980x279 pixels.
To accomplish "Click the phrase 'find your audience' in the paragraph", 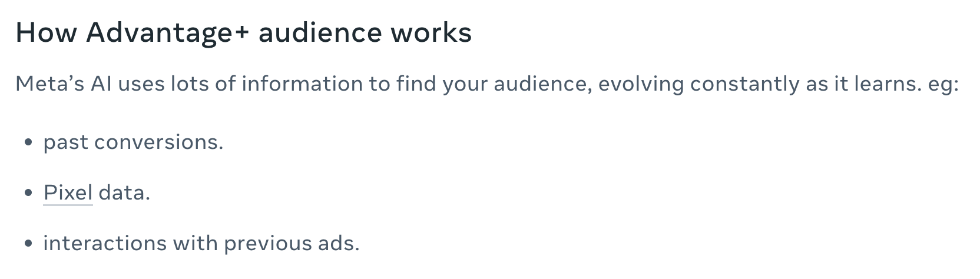I will [x=494, y=84].
